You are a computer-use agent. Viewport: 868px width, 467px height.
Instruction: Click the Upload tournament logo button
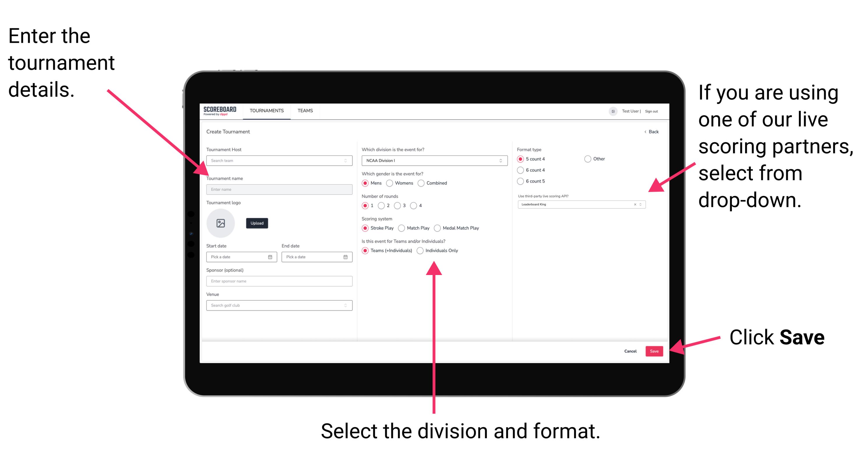point(257,223)
